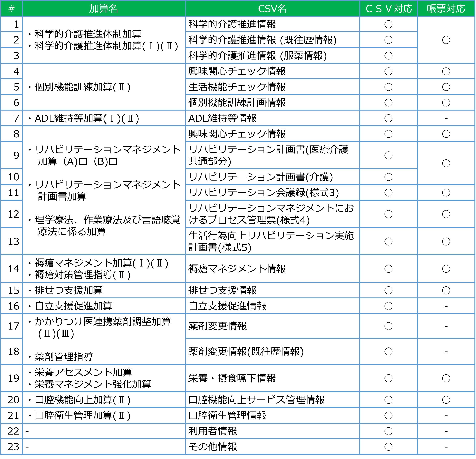The width and height of the screenshot is (476, 459).
Task: Select the 個別機能訓練計画情報 cell
Action: click(272, 102)
